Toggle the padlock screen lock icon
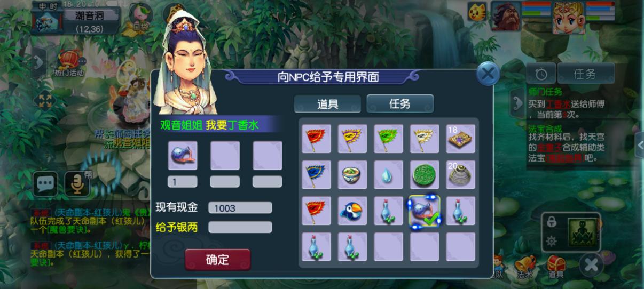644x289 pixels. (x=552, y=222)
